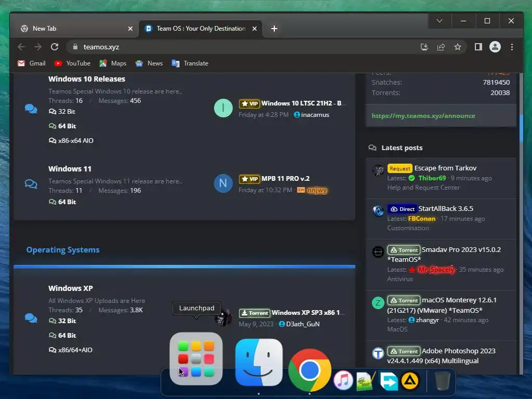Click the page vertical scrollbar thumb

tap(521, 129)
